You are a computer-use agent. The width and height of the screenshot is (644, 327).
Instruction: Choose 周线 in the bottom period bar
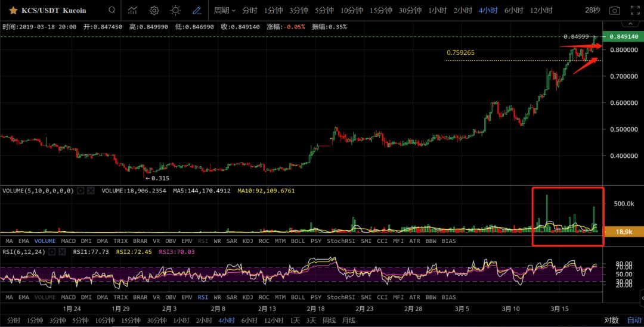click(x=329, y=320)
